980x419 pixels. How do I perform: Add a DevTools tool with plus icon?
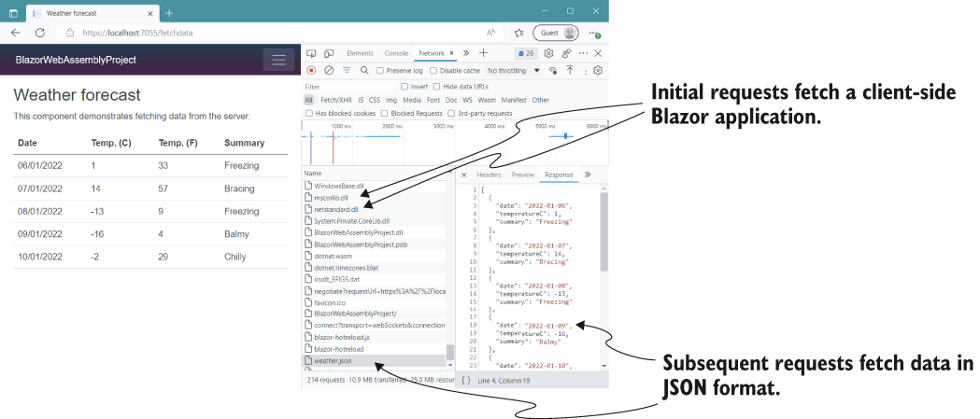483,53
